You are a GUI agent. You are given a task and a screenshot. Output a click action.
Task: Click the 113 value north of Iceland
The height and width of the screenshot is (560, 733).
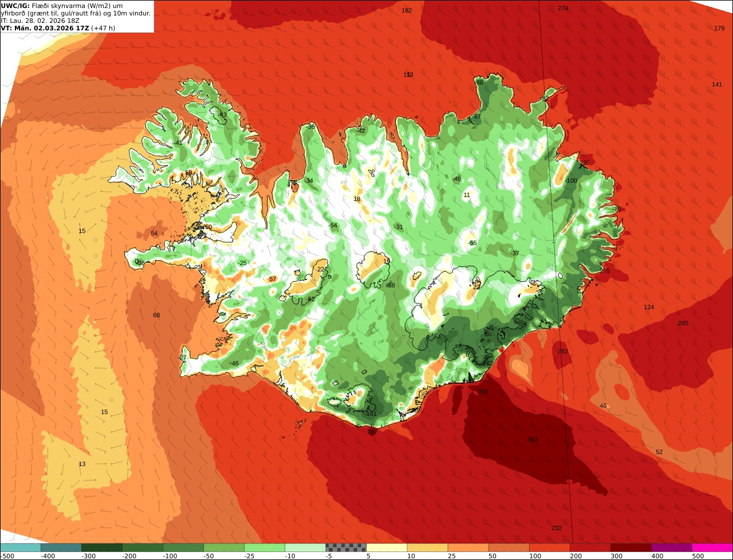click(x=408, y=75)
